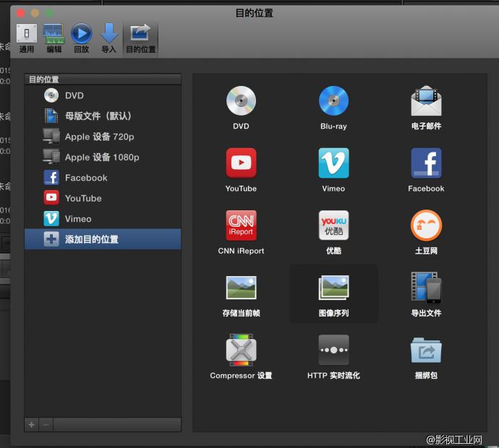Viewport: 499px width, 448px height.
Task: Pick the Vimeo icon in the destination grid
Action: [333, 163]
